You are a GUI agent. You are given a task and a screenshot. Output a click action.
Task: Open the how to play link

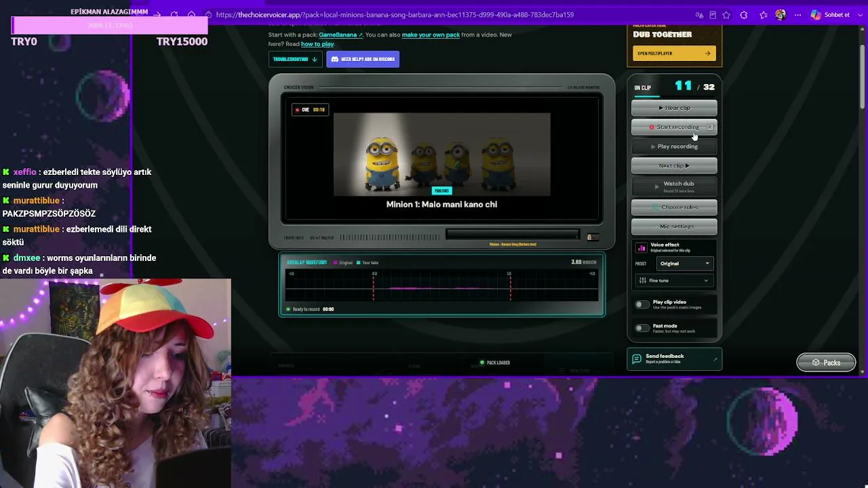[x=317, y=44]
